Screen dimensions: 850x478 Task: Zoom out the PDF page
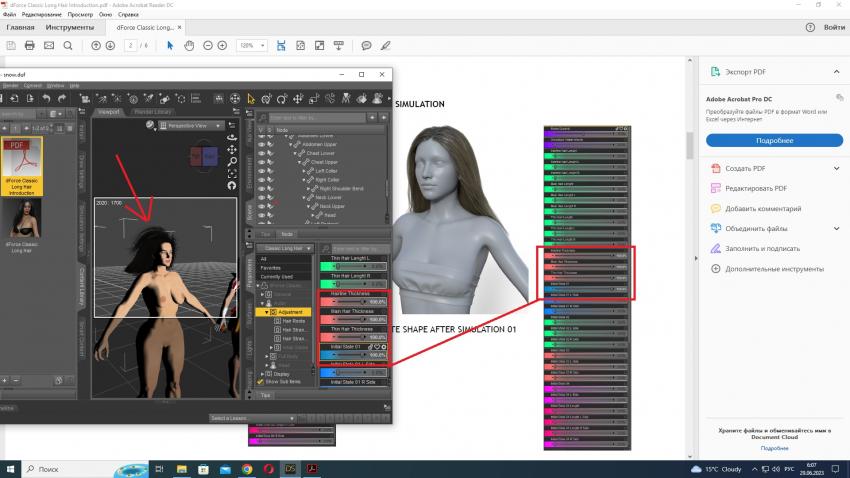click(208, 46)
